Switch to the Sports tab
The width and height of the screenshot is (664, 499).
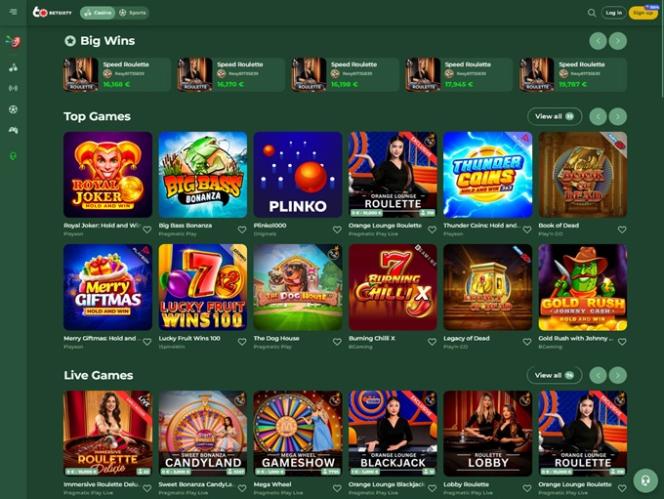pyautogui.click(x=132, y=13)
